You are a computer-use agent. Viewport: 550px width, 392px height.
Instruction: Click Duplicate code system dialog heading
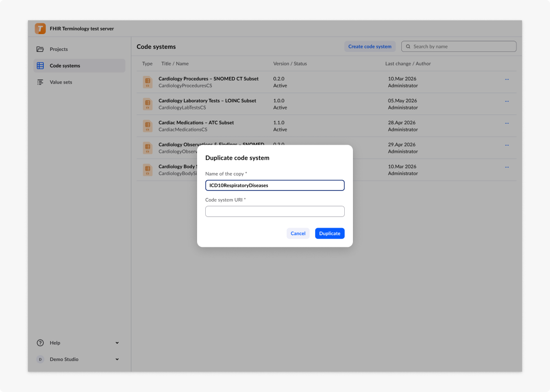(237, 158)
